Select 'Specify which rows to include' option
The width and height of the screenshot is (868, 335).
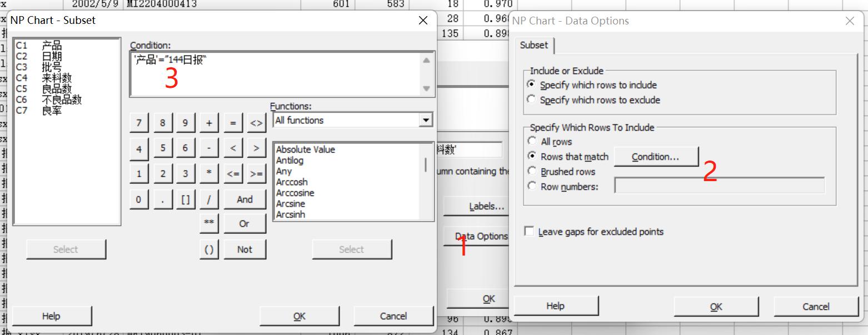[x=531, y=85]
